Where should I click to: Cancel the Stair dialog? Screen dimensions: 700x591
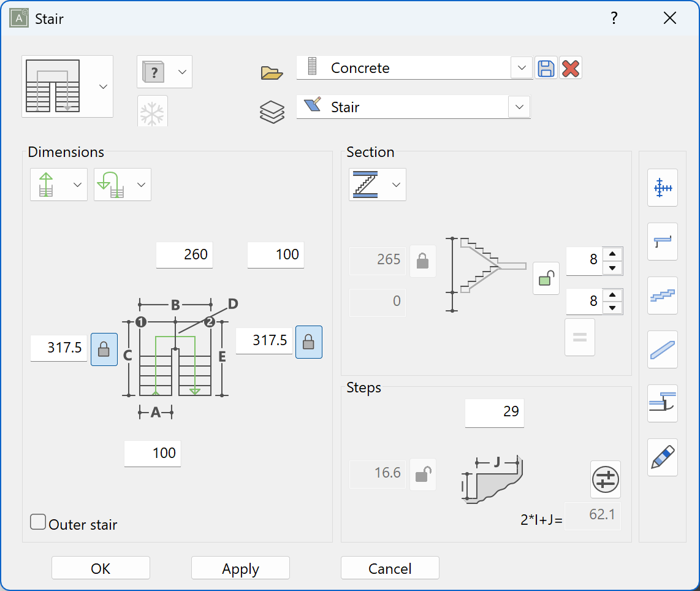(x=390, y=568)
